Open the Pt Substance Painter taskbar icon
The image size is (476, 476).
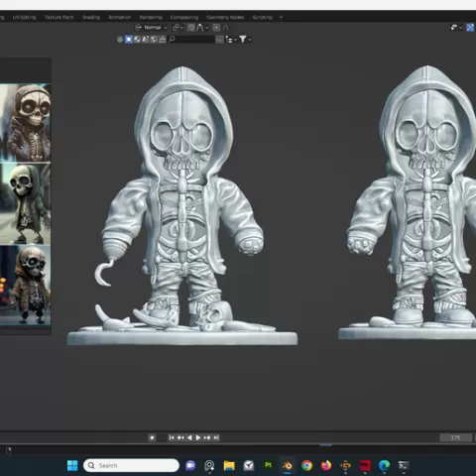[268, 465]
